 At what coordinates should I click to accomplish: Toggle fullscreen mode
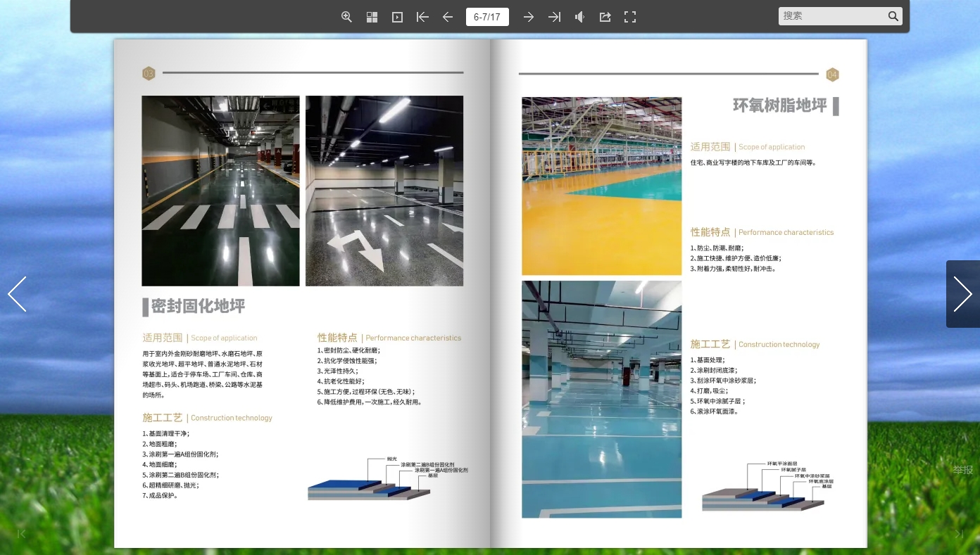click(630, 17)
